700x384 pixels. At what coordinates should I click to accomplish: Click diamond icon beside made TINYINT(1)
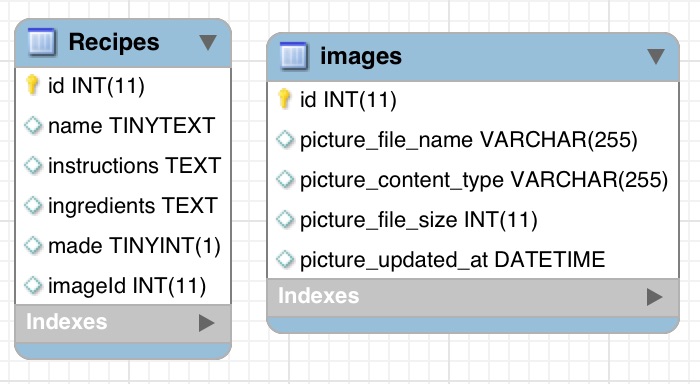[x=33, y=245]
